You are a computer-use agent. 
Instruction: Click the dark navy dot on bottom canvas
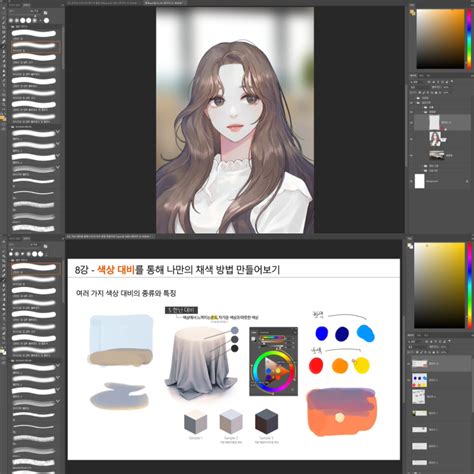[x=342, y=334]
